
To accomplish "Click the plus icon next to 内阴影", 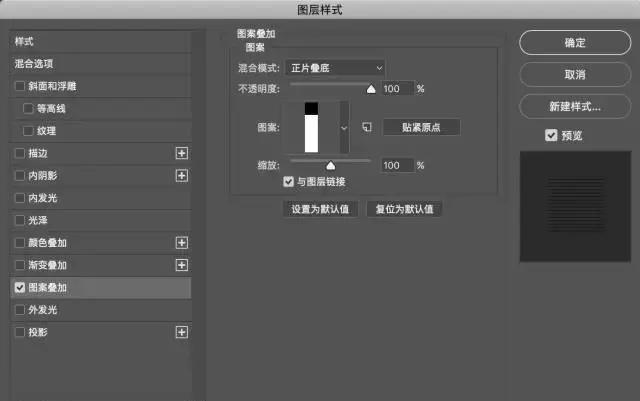I will pos(181,175).
